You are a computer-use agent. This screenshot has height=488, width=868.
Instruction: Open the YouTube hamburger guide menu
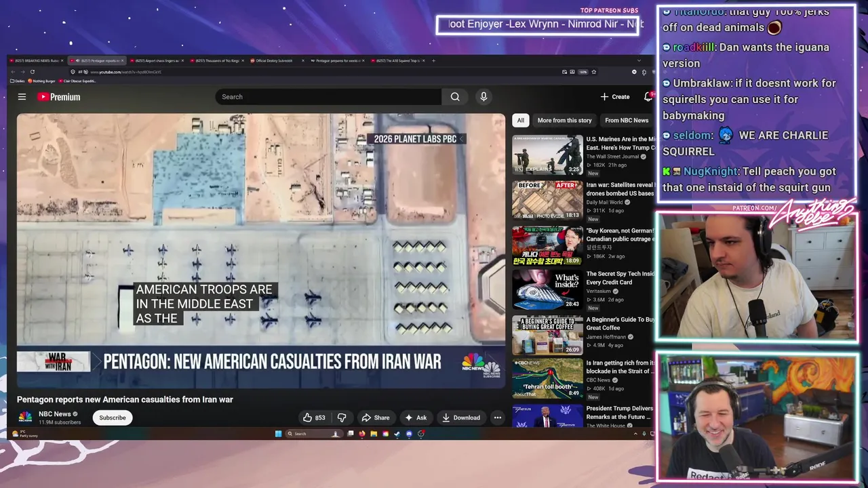tap(22, 97)
